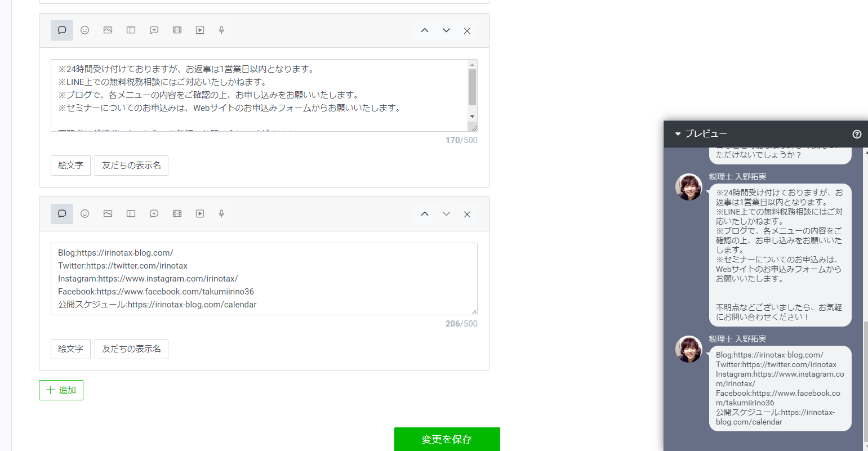The width and height of the screenshot is (868, 451).
Task: Click the first textarea scrollbar thumb
Action: [473, 87]
